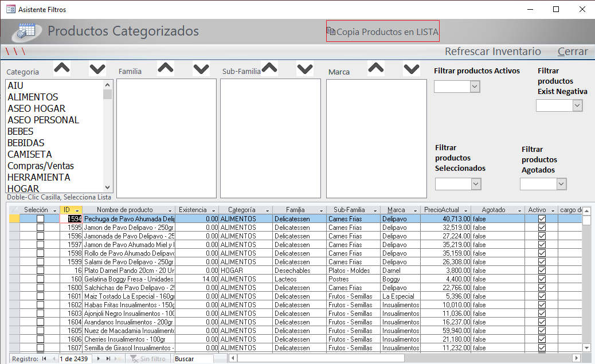Image resolution: width=595 pixels, height=364 pixels.
Task: Click the up chevron next to Familia
Action: [x=166, y=68]
